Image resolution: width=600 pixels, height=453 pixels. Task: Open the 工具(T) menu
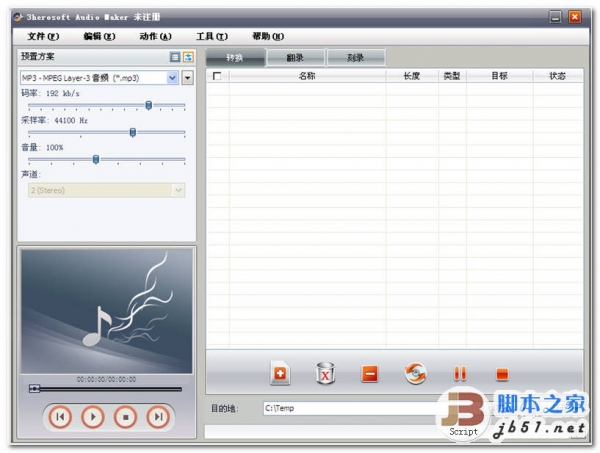pyautogui.click(x=212, y=36)
